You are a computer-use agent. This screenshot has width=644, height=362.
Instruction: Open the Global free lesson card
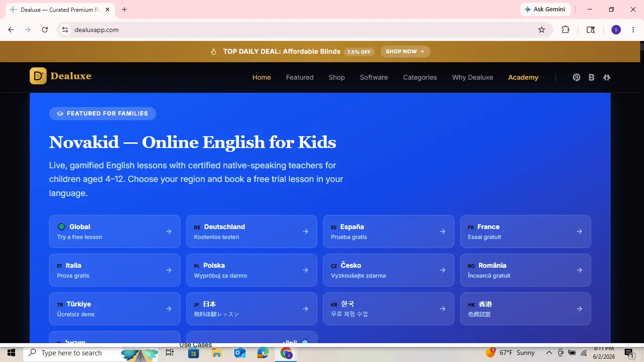point(115,231)
